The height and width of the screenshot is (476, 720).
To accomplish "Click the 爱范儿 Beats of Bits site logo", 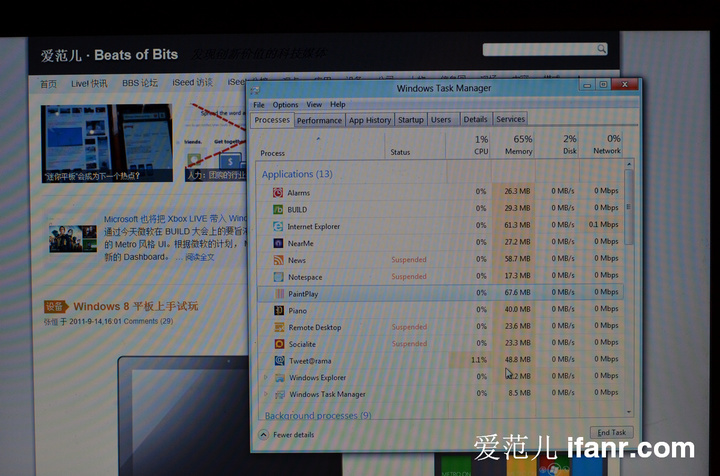I will (x=109, y=55).
